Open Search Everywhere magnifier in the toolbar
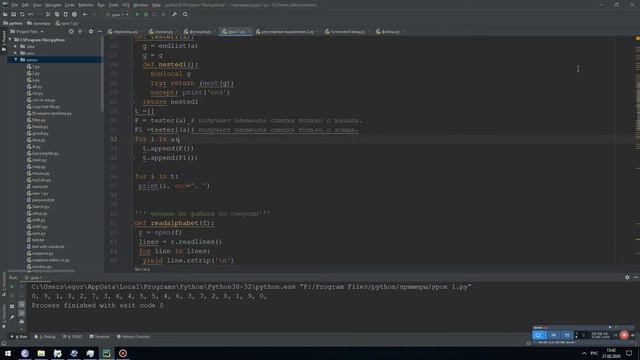The width and height of the screenshot is (640, 360). (185, 14)
